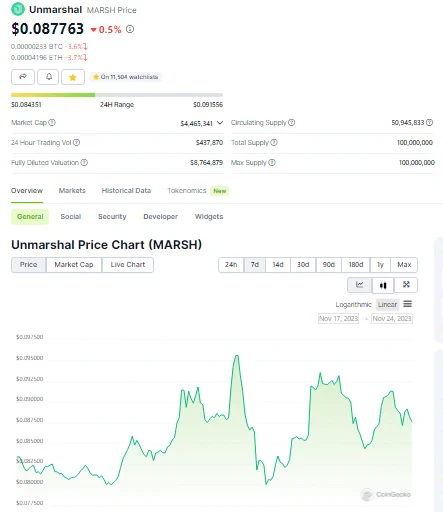Edit the start date Nov 17, 2023
The height and width of the screenshot is (512, 443).
point(339,318)
